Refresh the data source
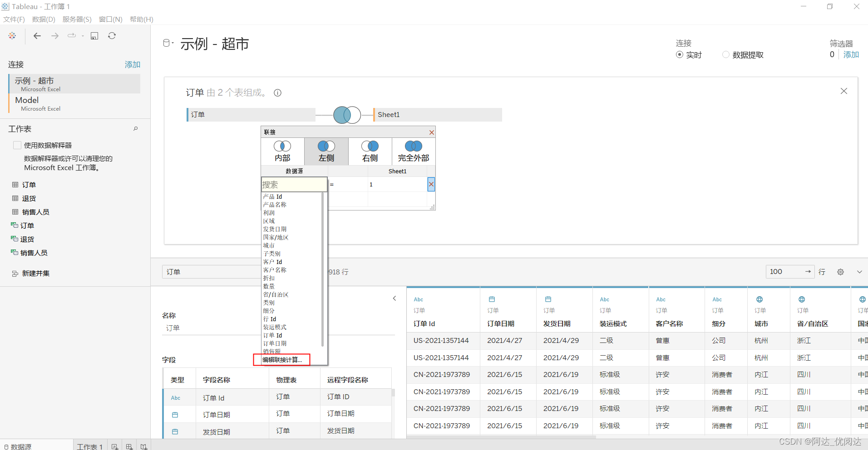868x450 pixels. (112, 35)
